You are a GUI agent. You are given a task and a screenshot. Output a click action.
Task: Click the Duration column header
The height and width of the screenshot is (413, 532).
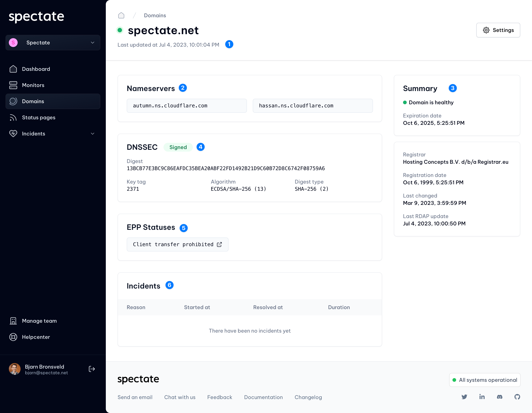339,307
